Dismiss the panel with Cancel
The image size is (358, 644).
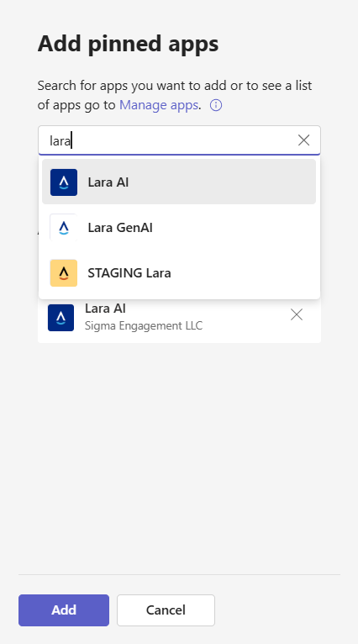pos(166,610)
